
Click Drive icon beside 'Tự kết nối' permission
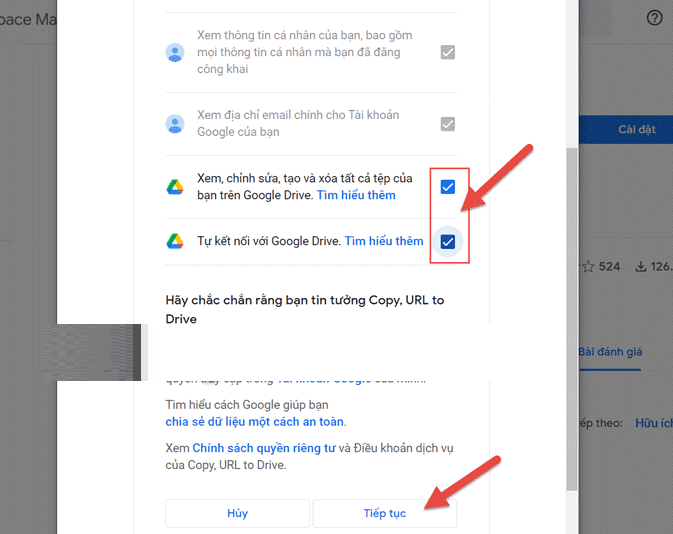[x=175, y=241]
